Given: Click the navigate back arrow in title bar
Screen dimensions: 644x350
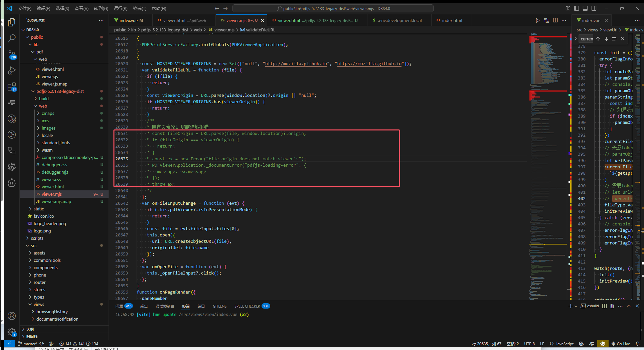Looking at the screenshot, I should pyautogui.click(x=217, y=8).
